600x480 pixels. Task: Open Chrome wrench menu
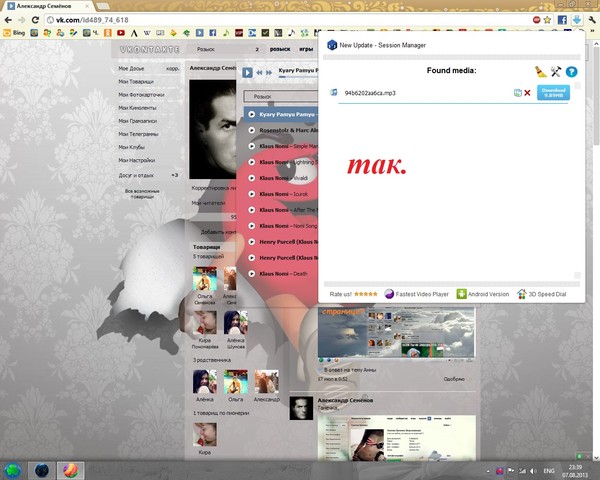[592, 20]
